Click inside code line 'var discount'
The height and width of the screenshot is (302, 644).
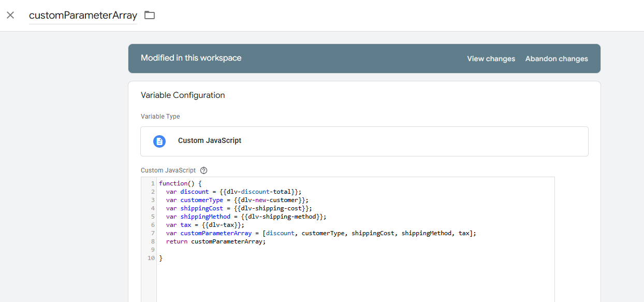[x=233, y=192]
